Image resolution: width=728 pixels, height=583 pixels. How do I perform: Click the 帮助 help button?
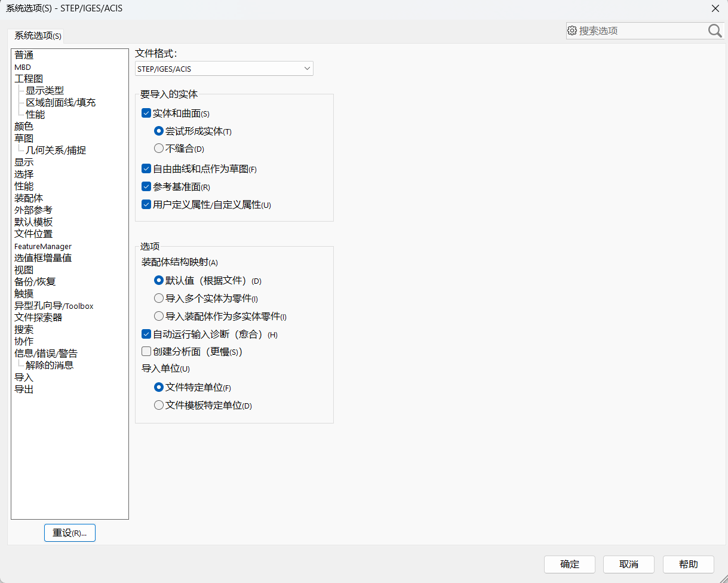pos(688,564)
